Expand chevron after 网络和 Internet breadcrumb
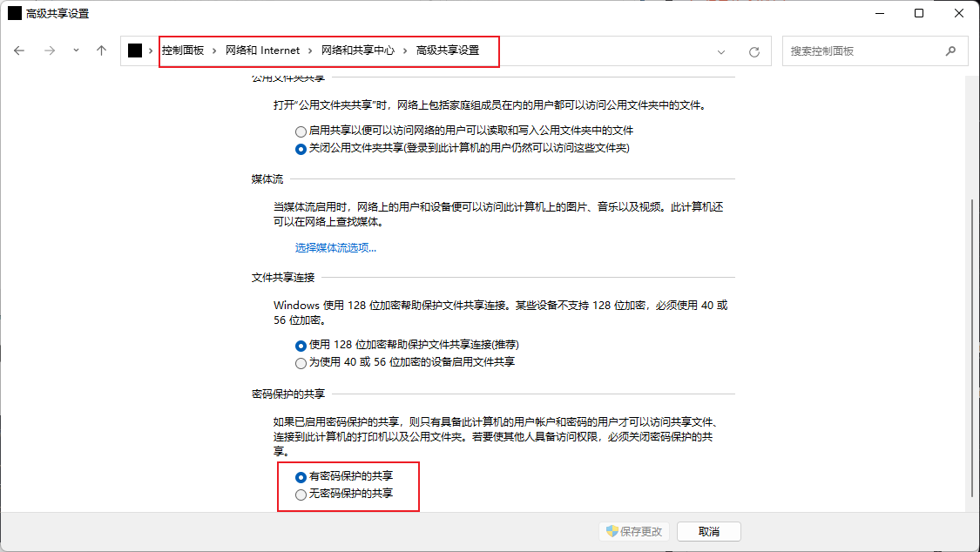Image resolution: width=980 pixels, height=552 pixels. [310, 50]
